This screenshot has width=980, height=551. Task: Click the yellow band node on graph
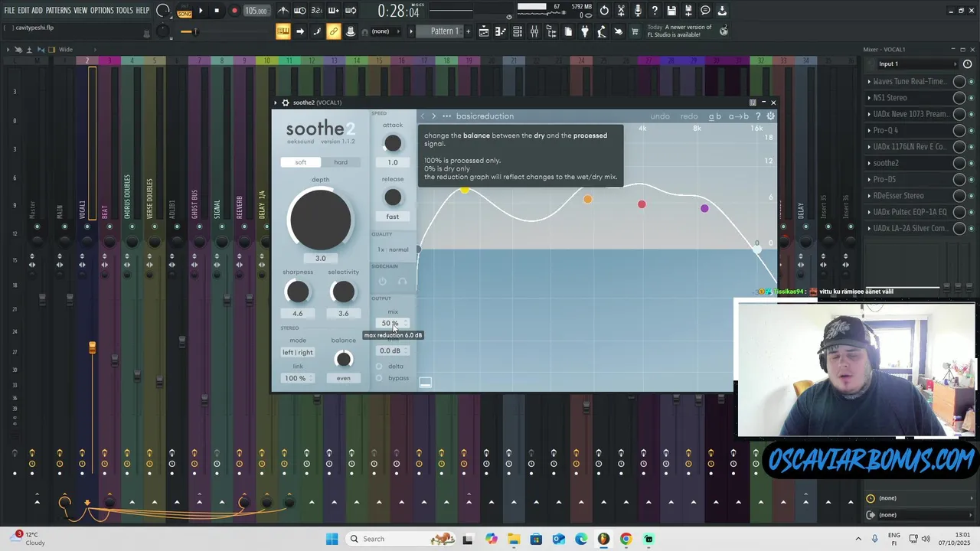(465, 189)
